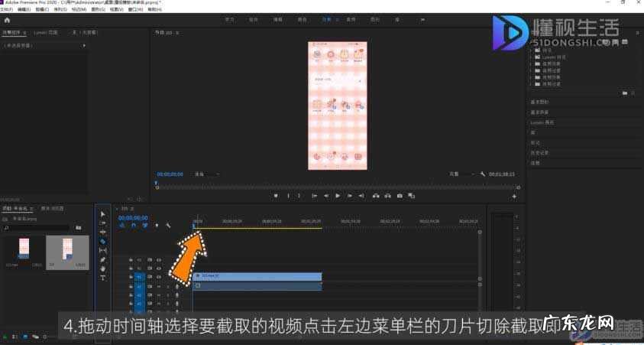Expand the Video Effects folder
Screen dimensions: 644x345
point(532,77)
